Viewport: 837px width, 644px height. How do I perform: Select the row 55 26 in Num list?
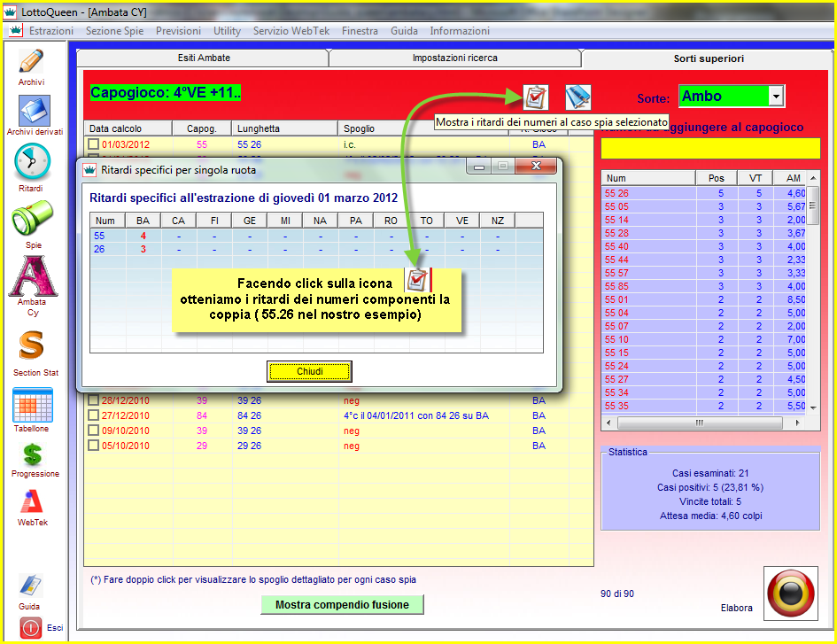(703, 193)
